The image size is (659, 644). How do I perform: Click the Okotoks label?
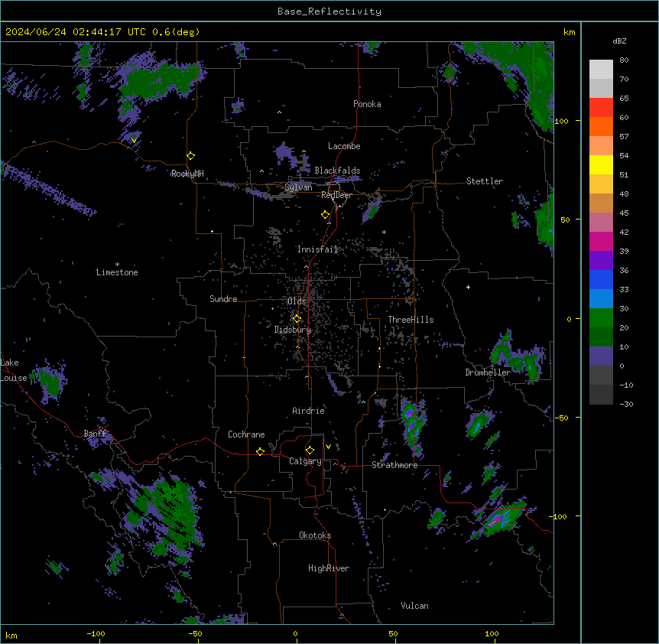315,535
